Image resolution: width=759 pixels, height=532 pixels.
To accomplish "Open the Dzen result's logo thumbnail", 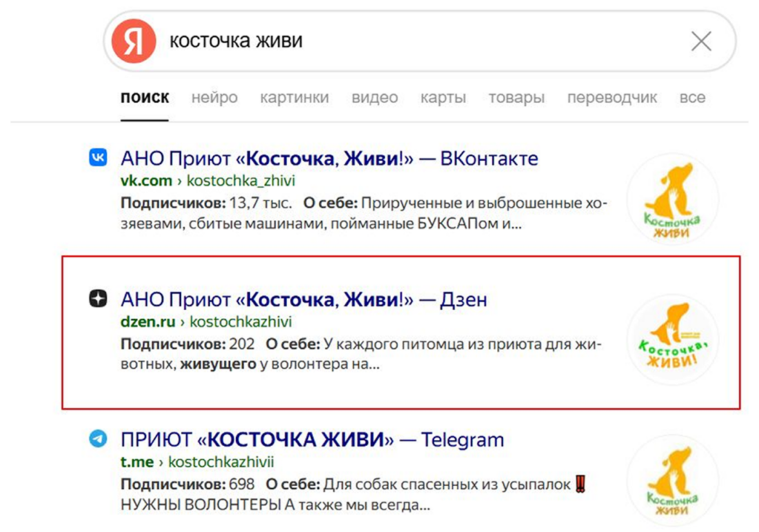I will pos(673,339).
